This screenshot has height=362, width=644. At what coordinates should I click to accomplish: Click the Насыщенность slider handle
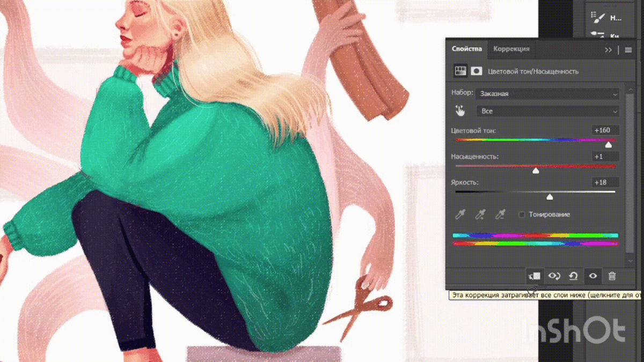tap(536, 171)
